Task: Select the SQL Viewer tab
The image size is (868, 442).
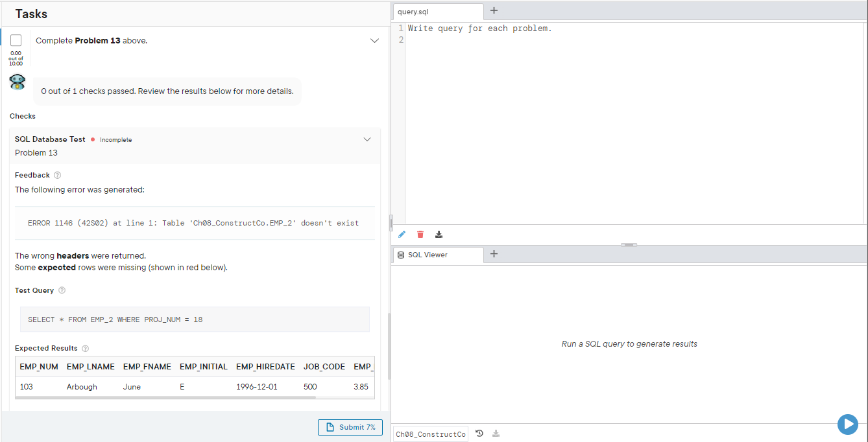Action: click(x=438, y=255)
